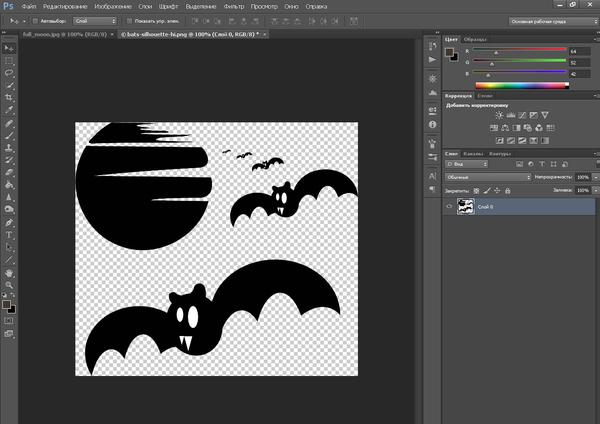Image resolution: width=600 pixels, height=424 pixels.
Task: Select the Lasso tool
Action: pos(9,73)
